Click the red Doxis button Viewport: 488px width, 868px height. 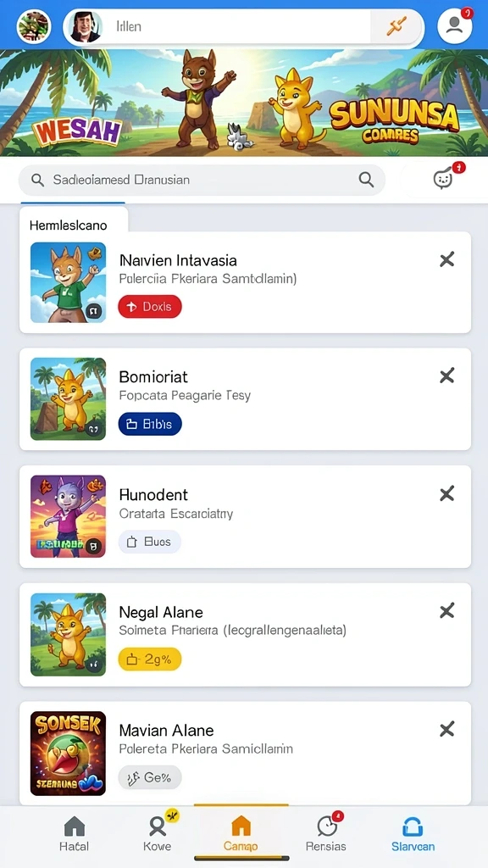tap(150, 307)
